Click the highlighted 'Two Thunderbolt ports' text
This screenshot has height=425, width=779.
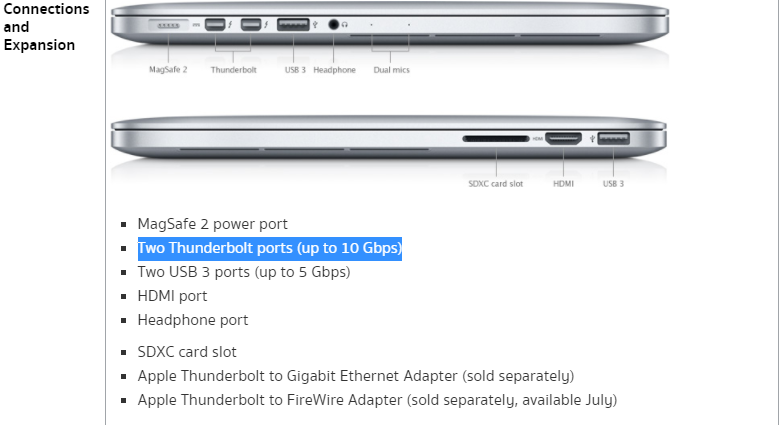[x=270, y=248]
